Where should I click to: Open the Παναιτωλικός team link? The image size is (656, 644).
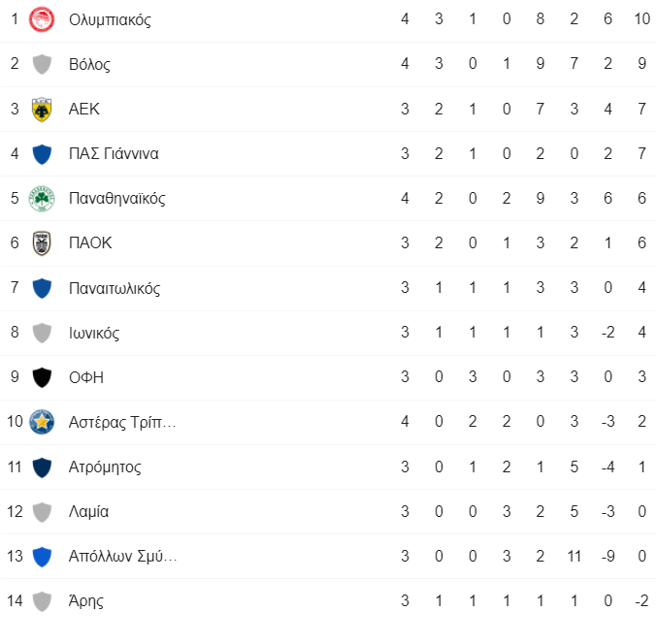(115, 288)
